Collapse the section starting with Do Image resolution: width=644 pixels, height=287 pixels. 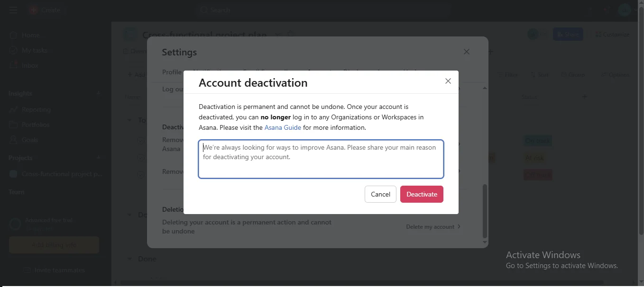[129, 215]
